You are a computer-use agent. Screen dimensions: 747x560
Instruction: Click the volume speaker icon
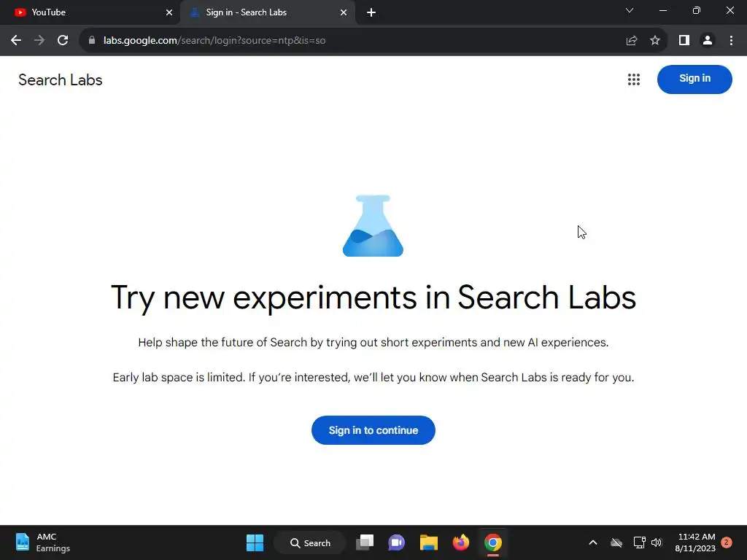click(x=657, y=542)
